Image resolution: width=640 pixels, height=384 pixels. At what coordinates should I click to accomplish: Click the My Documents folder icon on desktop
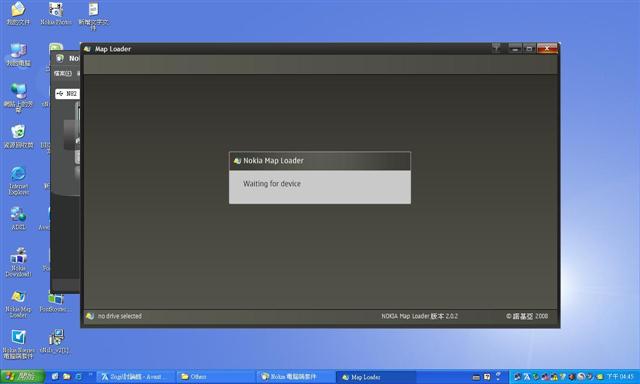tap(18, 13)
